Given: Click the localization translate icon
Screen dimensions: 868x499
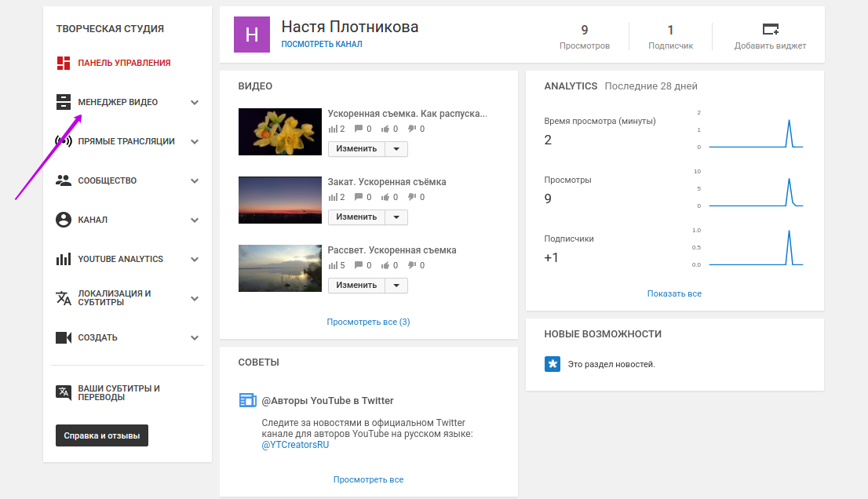Looking at the screenshot, I should pos(63,298).
